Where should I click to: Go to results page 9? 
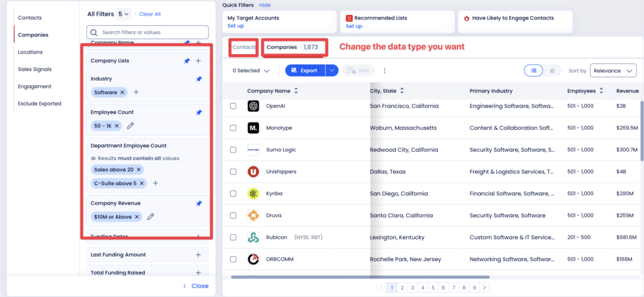pyautogui.click(x=474, y=288)
